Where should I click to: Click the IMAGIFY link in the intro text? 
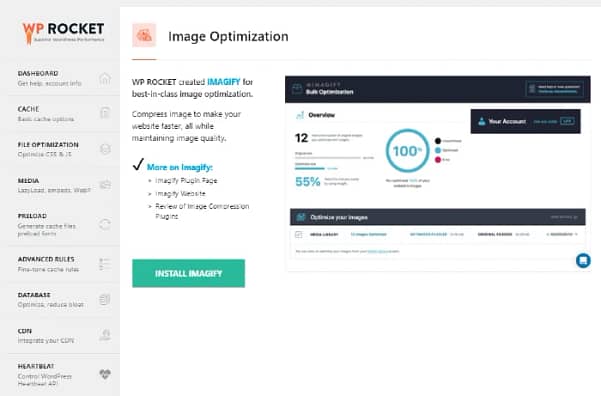pyautogui.click(x=223, y=82)
